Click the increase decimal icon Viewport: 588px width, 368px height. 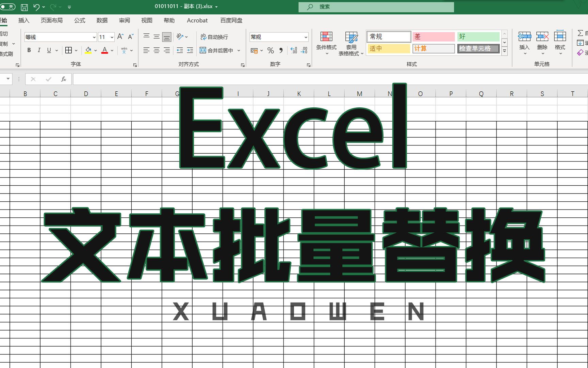294,50
